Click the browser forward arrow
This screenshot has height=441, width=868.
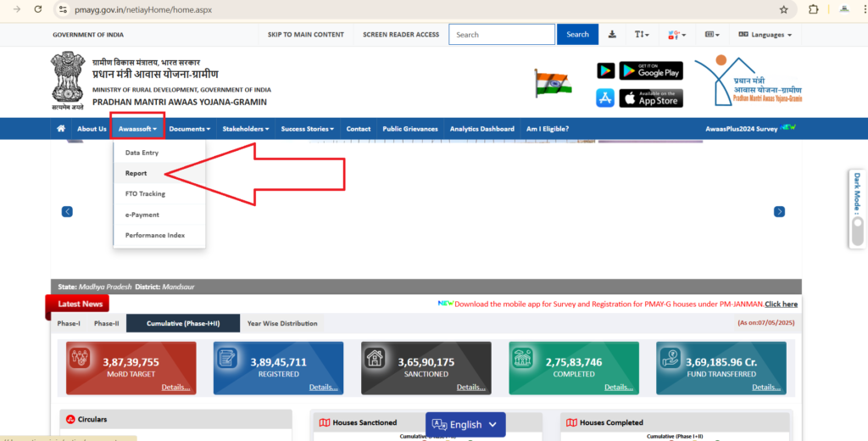pyautogui.click(x=17, y=9)
